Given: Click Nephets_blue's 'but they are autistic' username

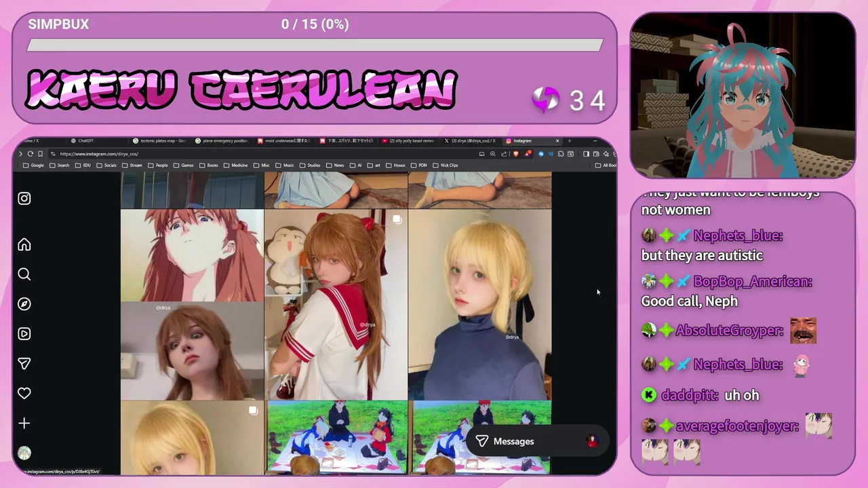Looking at the screenshot, I should pos(738,235).
